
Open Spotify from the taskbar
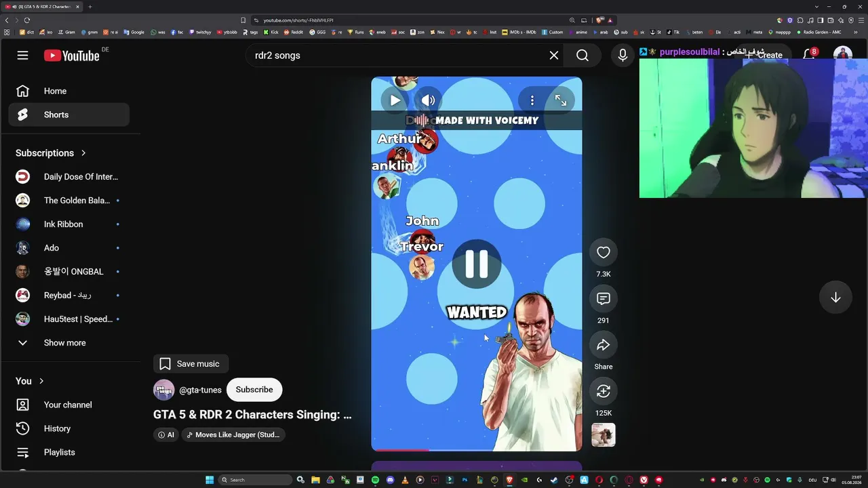tap(375, 480)
